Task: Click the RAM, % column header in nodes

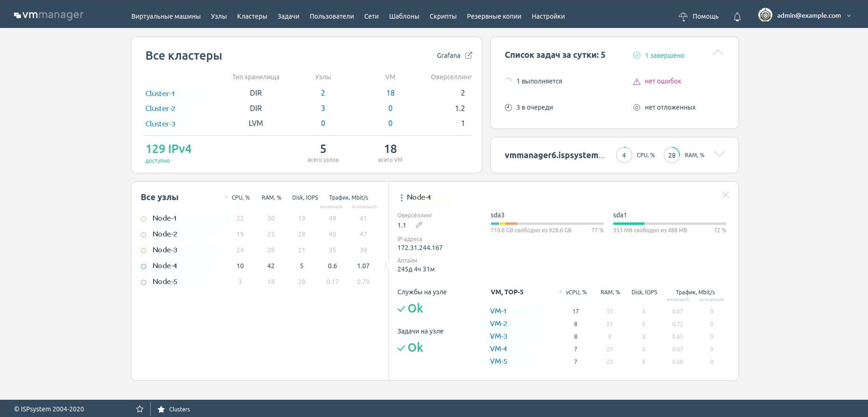Action: [272, 198]
